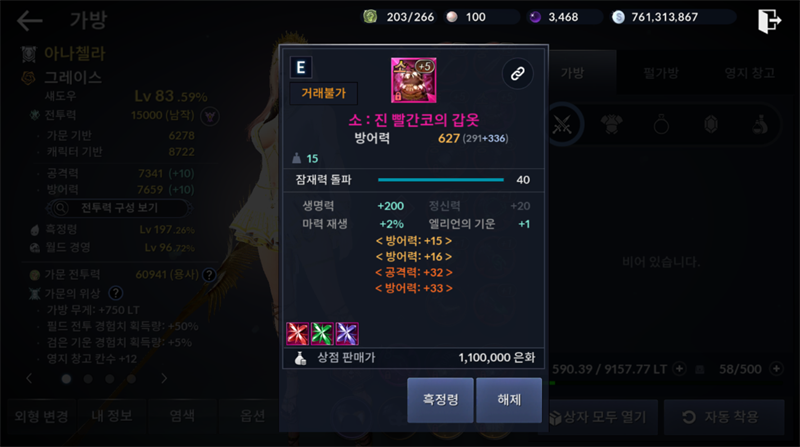Select the ring accessory filter icon
The width and height of the screenshot is (800, 447).
tap(661, 124)
